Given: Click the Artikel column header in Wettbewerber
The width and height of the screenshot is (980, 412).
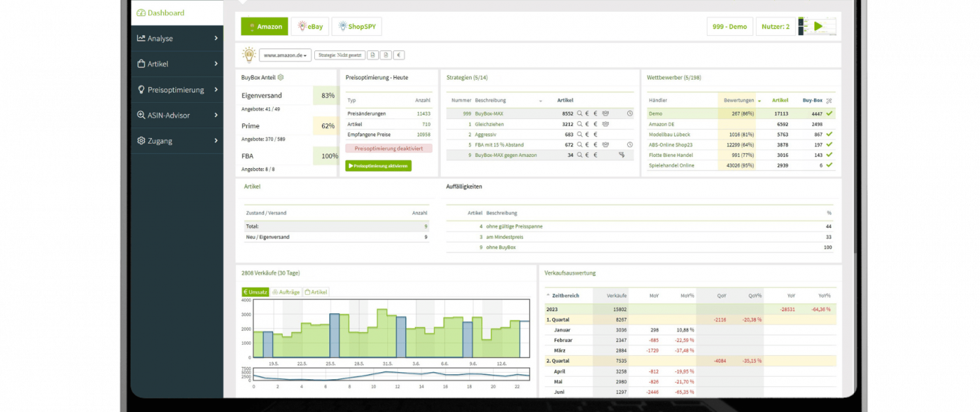Looking at the screenshot, I should pyautogui.click(x=780, y=101).
